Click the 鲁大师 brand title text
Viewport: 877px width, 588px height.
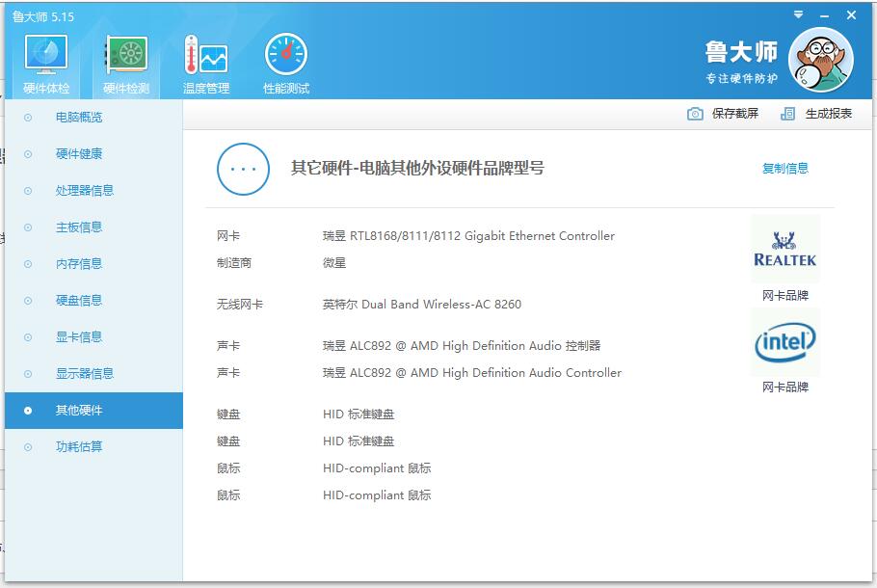pyautogui.click(x=741, y=53)
